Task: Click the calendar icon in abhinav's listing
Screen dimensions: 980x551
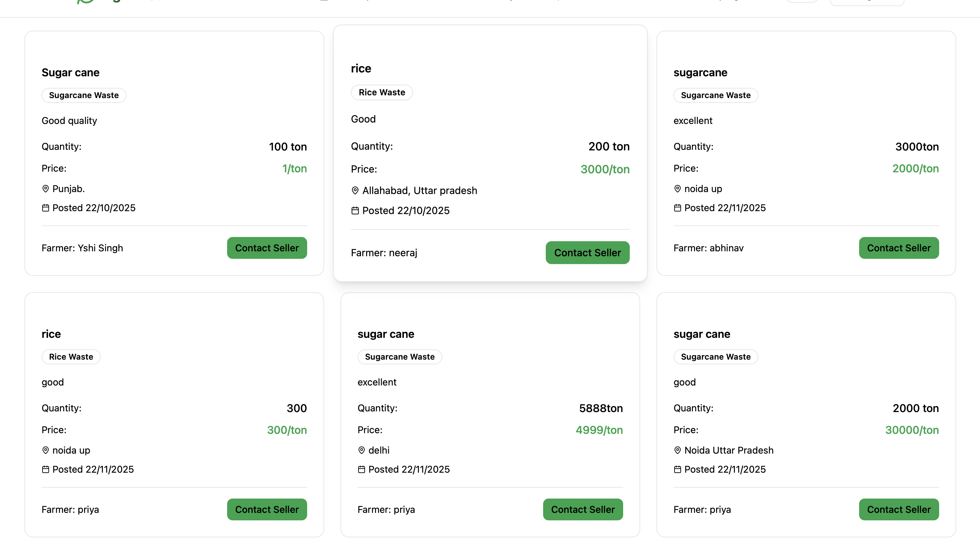Action: [x=678, y=208]
